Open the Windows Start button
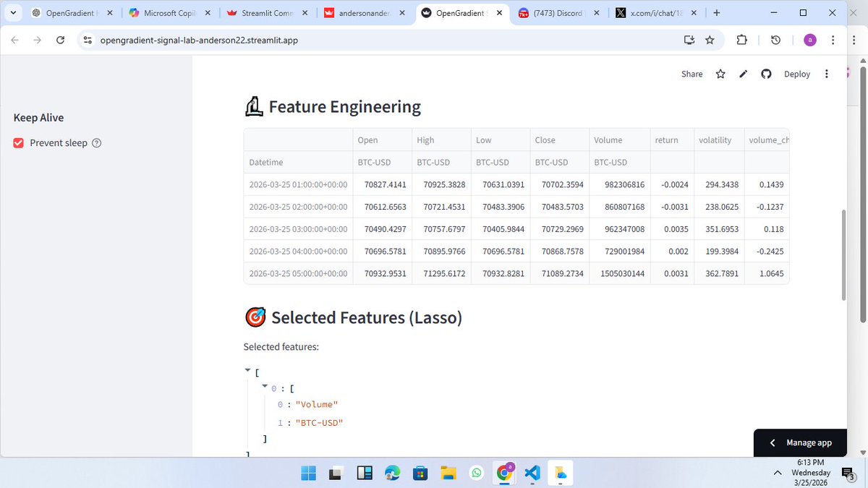 click(309, 474)
